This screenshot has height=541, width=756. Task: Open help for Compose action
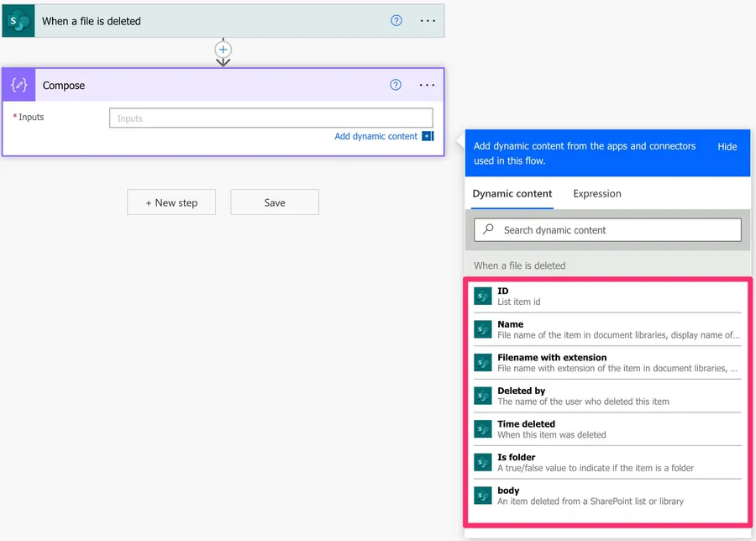(x=396, y=85)
